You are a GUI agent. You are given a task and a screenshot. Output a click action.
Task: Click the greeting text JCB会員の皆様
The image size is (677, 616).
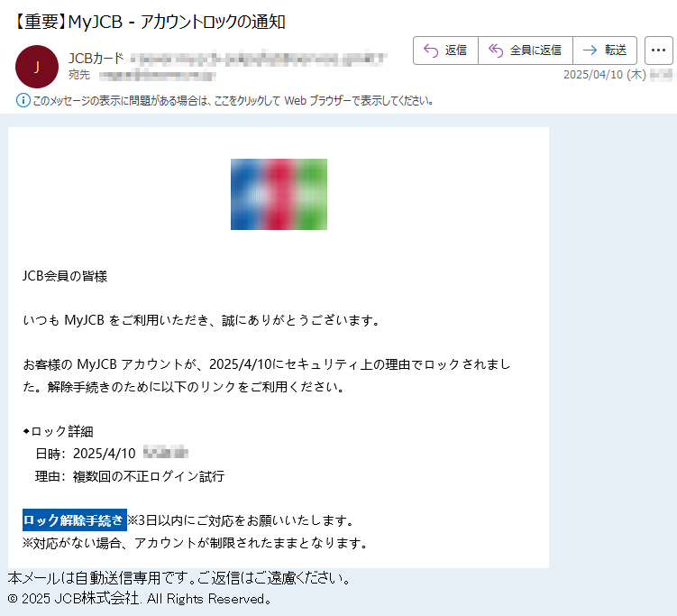coord(65,276)
